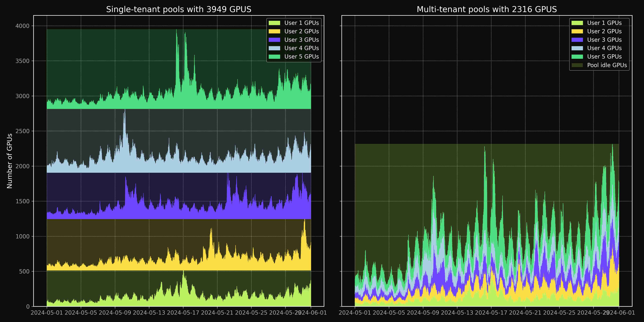Click 2024-05-13 on left chart x-axis
The height and width of the screenshot is (322, 644).
[x=149, y=313]
